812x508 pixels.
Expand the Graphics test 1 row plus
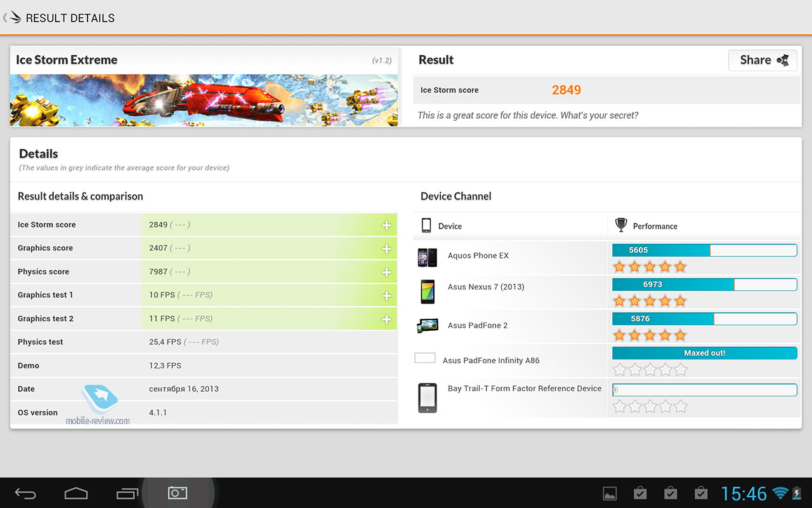(386, 296)
